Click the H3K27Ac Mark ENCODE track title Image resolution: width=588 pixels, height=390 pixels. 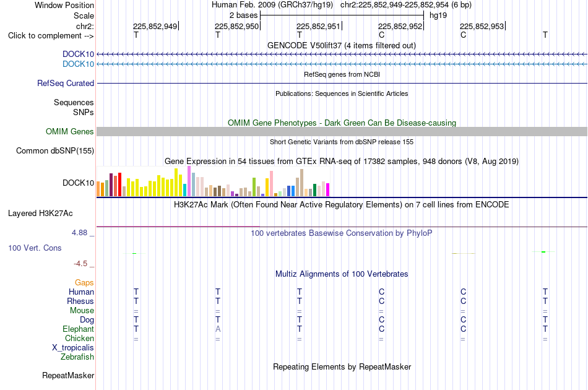tap(342, 204)
